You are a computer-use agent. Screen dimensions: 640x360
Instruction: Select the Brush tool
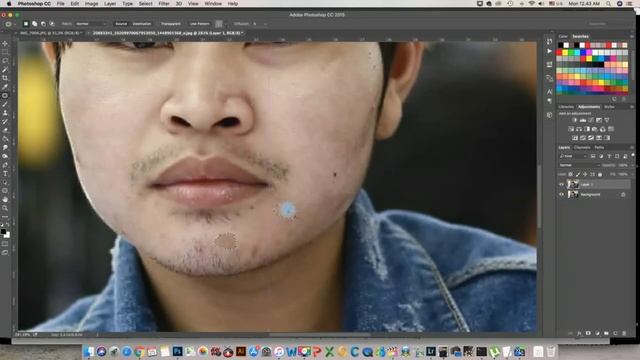pos(5,104)
